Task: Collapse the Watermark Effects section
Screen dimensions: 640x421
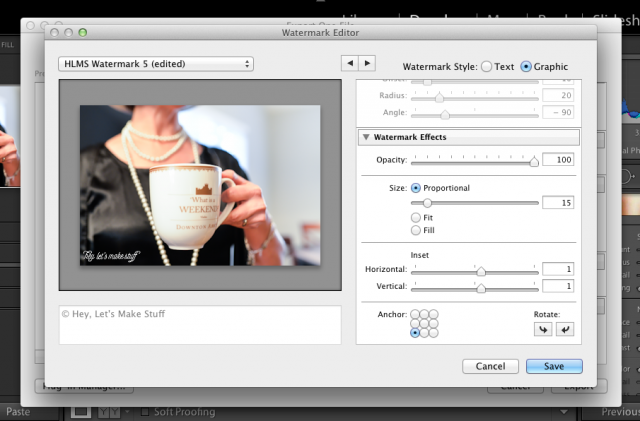Action: [366, 137]
